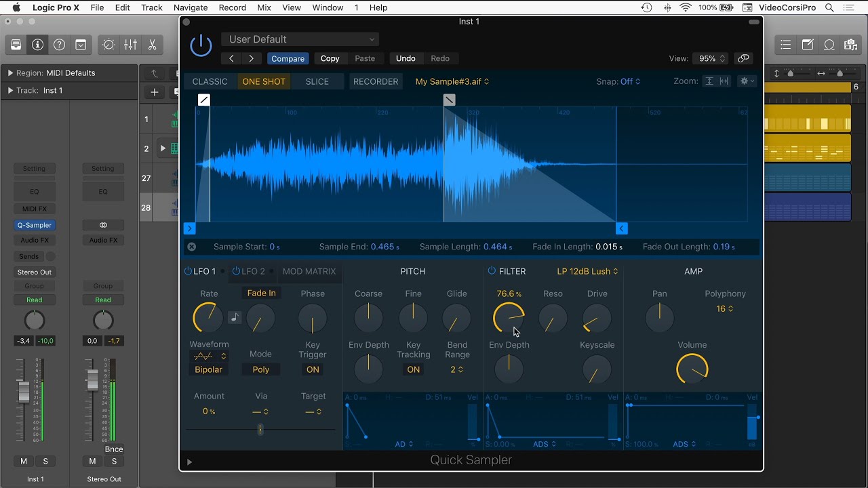Open the View 95% size dropdown
This screenshot has height=488, width=868.
(712, 58)
